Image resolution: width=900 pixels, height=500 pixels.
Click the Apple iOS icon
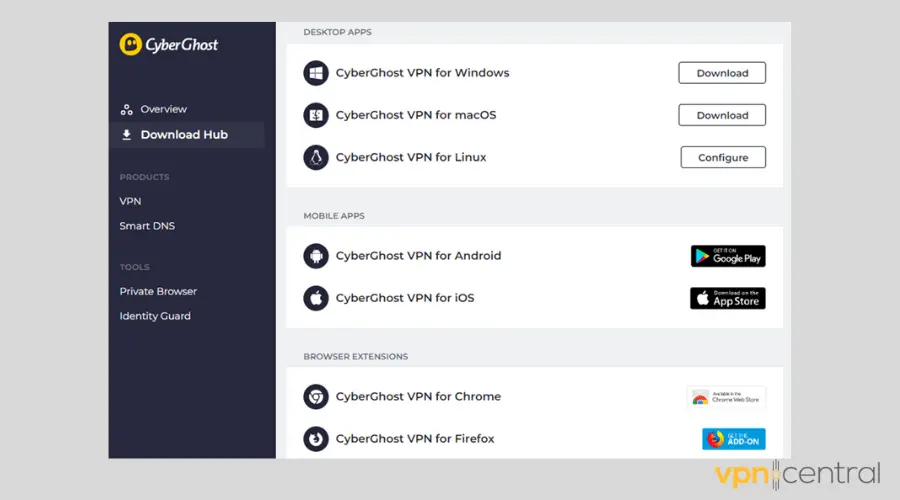tap(316, 298)
